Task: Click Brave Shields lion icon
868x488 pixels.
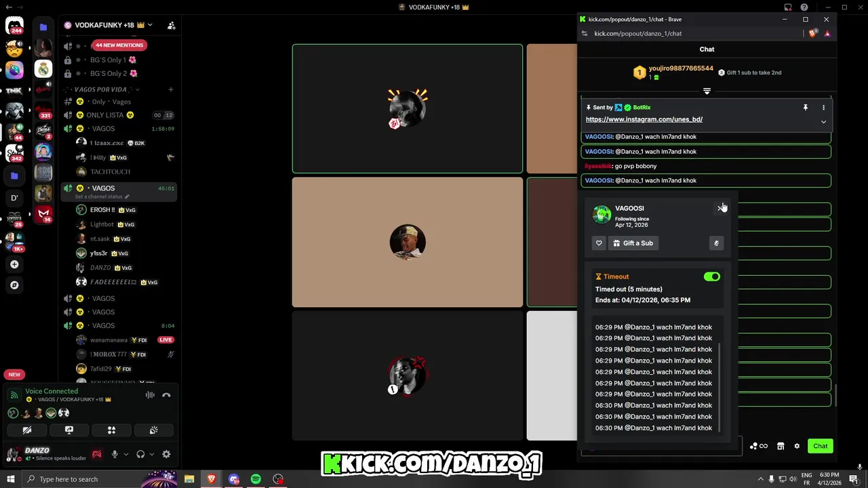Action: 813,33
